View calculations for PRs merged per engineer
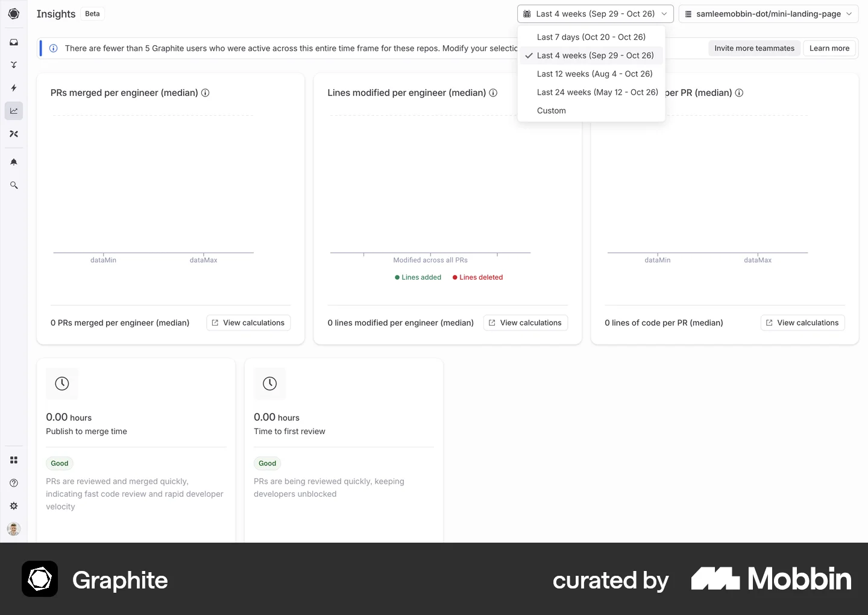The height and width of the screenshot is (615, 868). click(x=248, y=323)
